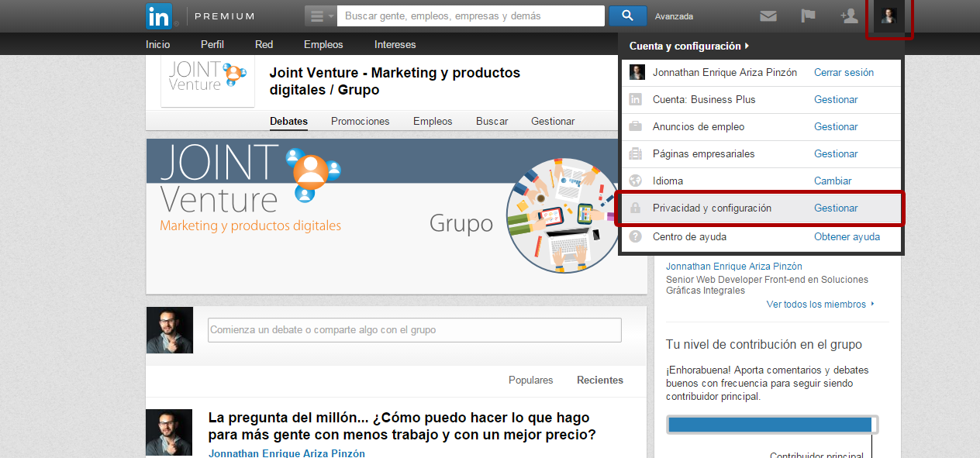Click Ver todos los miembros link

click(x=816, y=305)
